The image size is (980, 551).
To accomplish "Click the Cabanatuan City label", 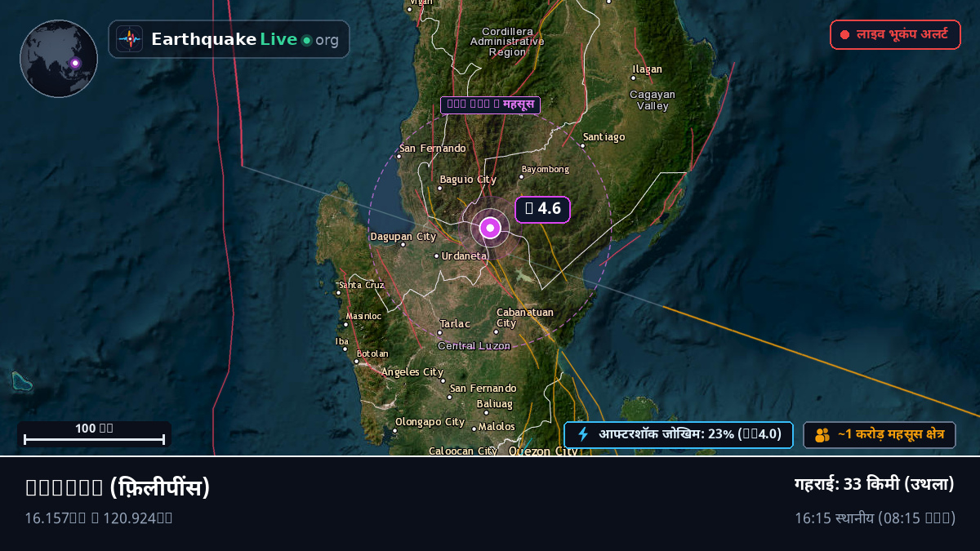I will [x=525, y=318].
